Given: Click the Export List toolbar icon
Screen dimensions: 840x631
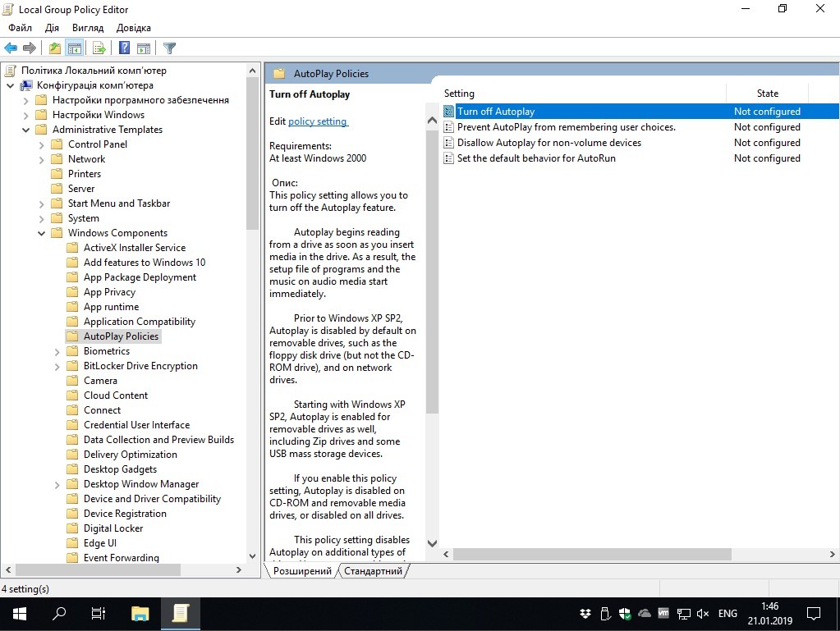Looking at the screenshot, I should coord(99,48).
